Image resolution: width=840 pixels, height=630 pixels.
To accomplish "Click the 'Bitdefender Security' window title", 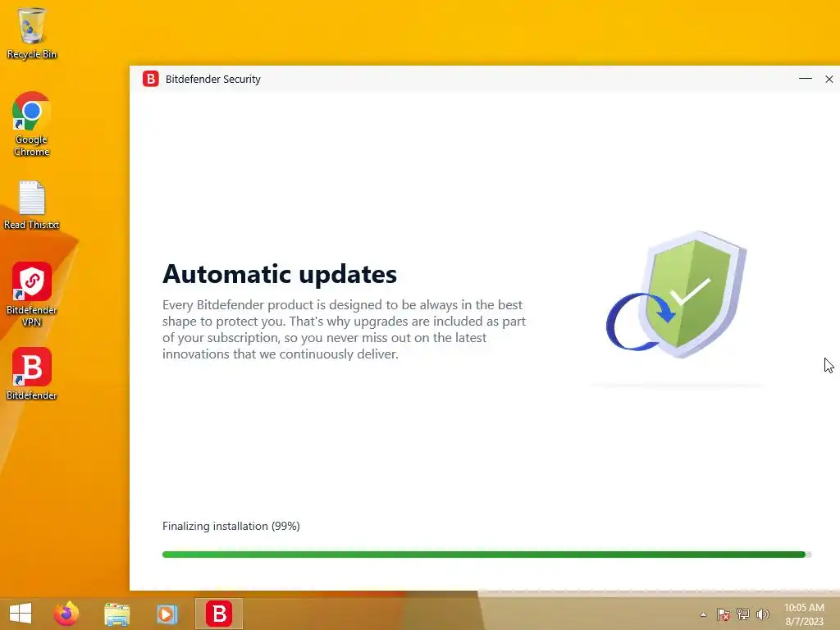I will pyautogui.click(x=212, y=80).
